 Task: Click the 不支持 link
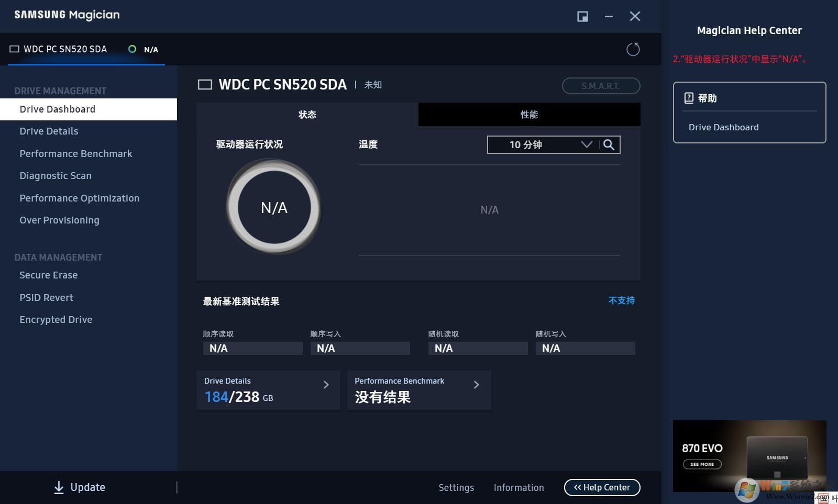tap(622, 301)
